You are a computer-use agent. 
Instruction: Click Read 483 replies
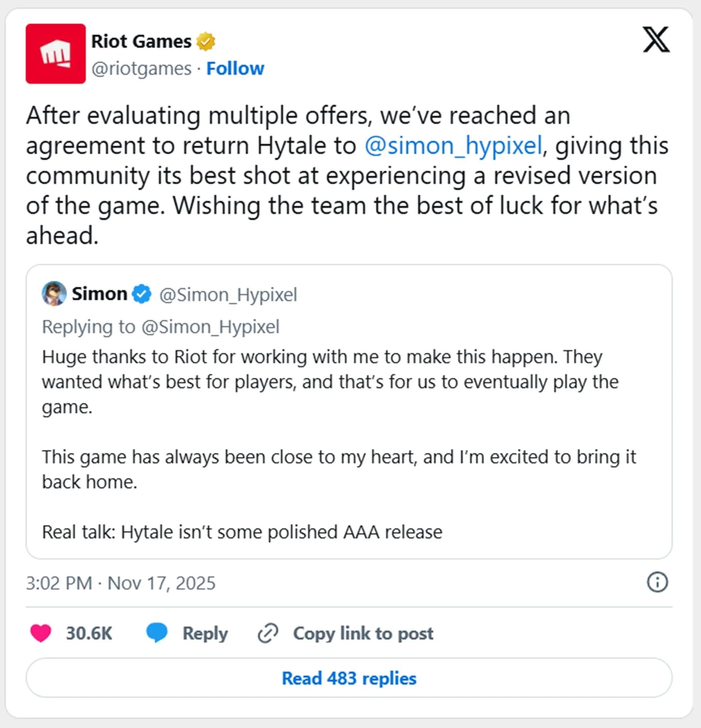tap(349, 678)
